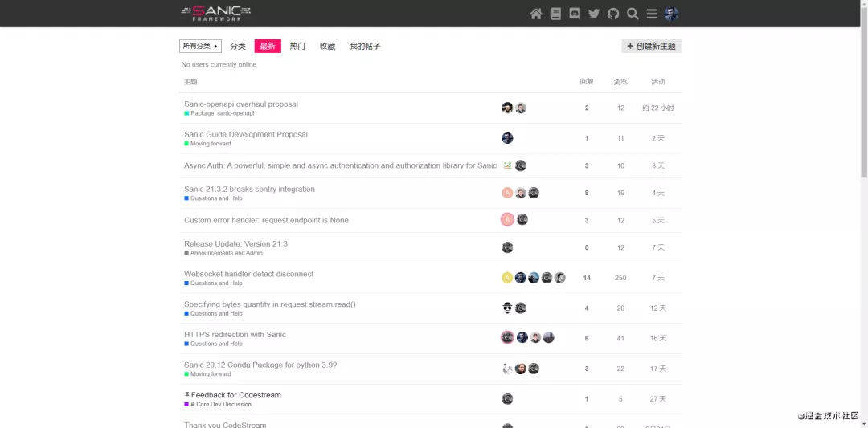The height and width of the screenshot is (428, 868).
Task: Open the 收藏 tab
Action: click(x=328, y=46)
